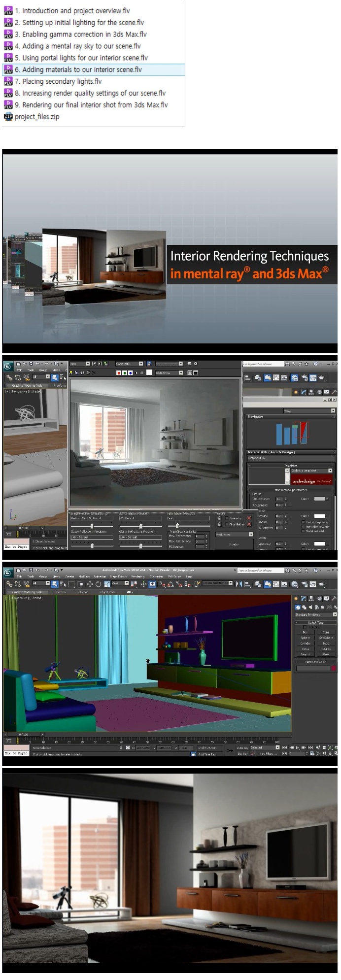Screen dimensions: 341x980
Task: Click Play Animation button in playback controls
Action: 298,747
